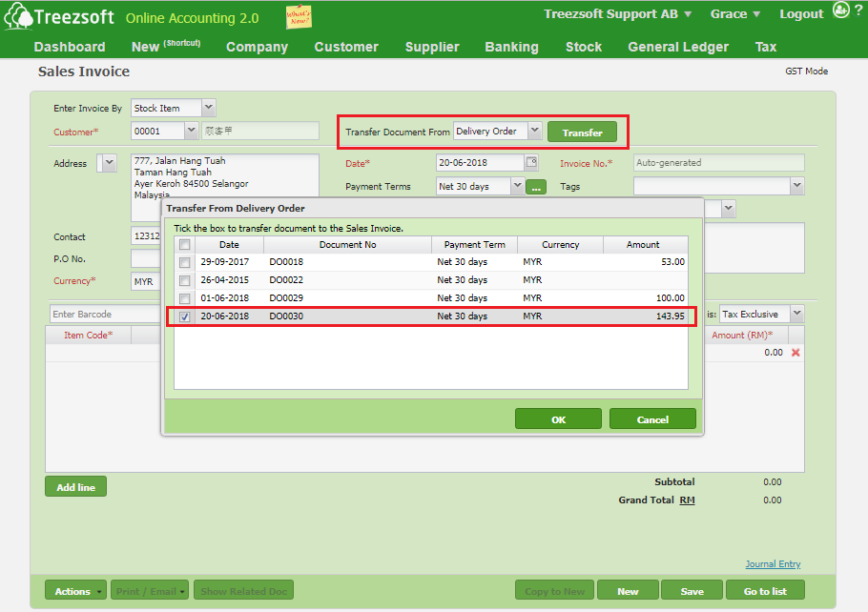Tick the select-all checkbox in header

tap(185, 245)
